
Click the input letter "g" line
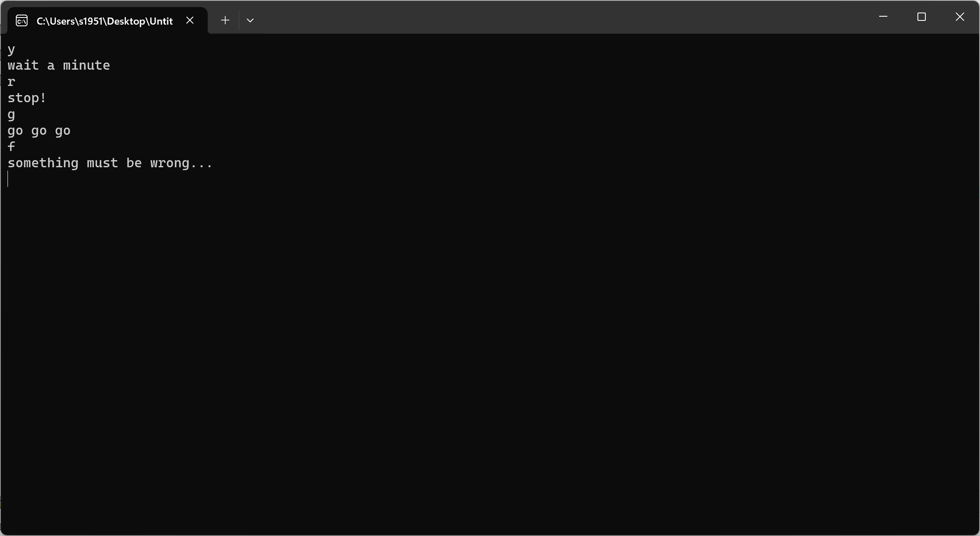pyautogui.click(x=11, y=114)
